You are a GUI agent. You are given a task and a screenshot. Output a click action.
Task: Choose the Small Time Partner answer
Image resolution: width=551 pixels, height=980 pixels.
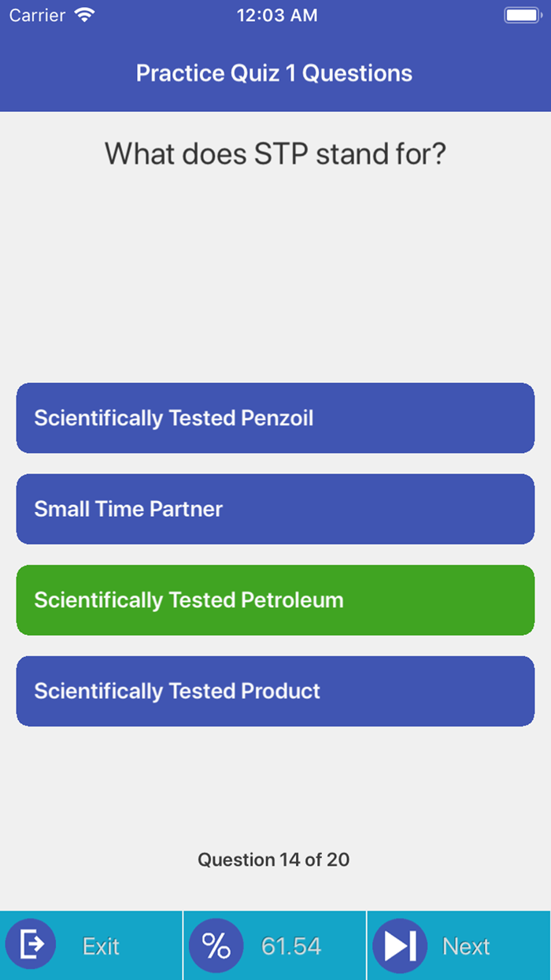[275, 509]
